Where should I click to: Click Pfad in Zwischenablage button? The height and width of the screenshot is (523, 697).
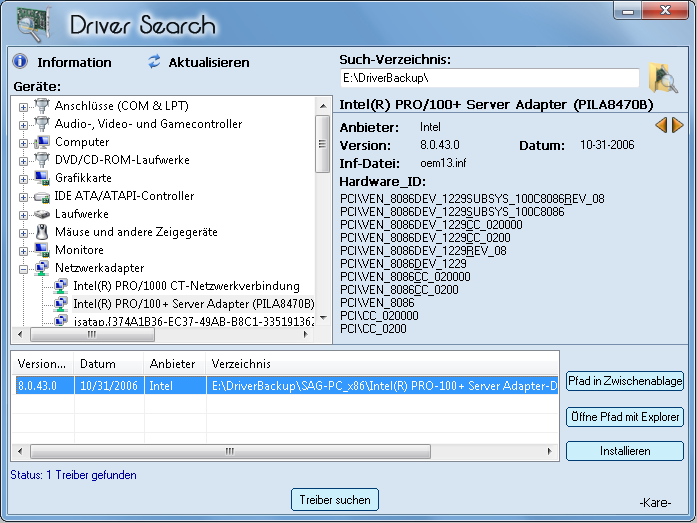pos(624,381)
